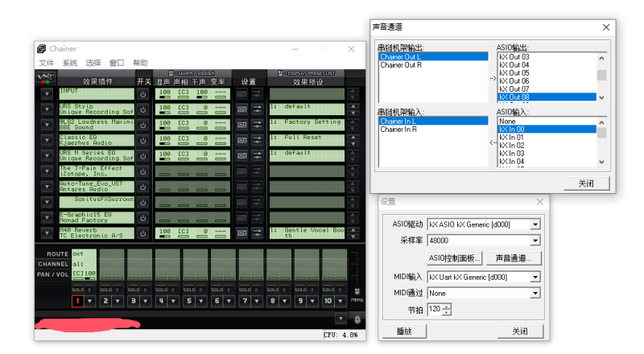Click the Display Preset List header icon

coord(280,73)
